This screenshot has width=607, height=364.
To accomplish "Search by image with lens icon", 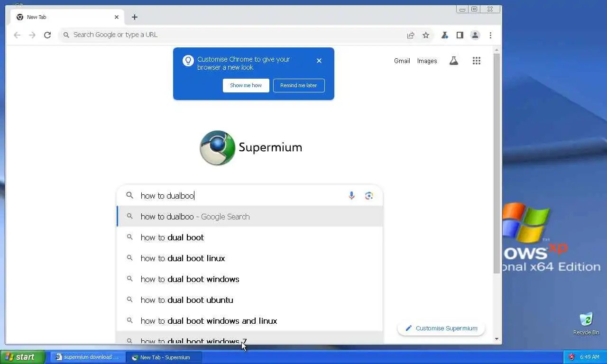I will point(369,196).
